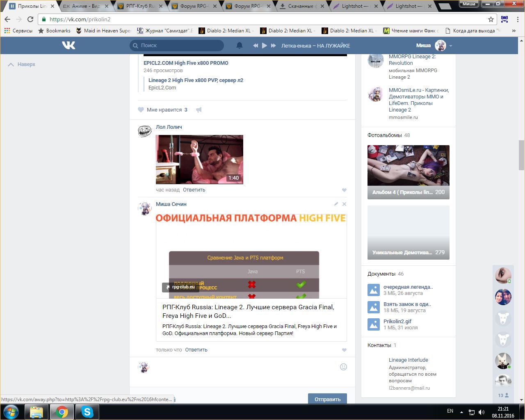Click in the comment input field
Image resolution: width=525 pixels, height=420 pixels.
(245, 367)
